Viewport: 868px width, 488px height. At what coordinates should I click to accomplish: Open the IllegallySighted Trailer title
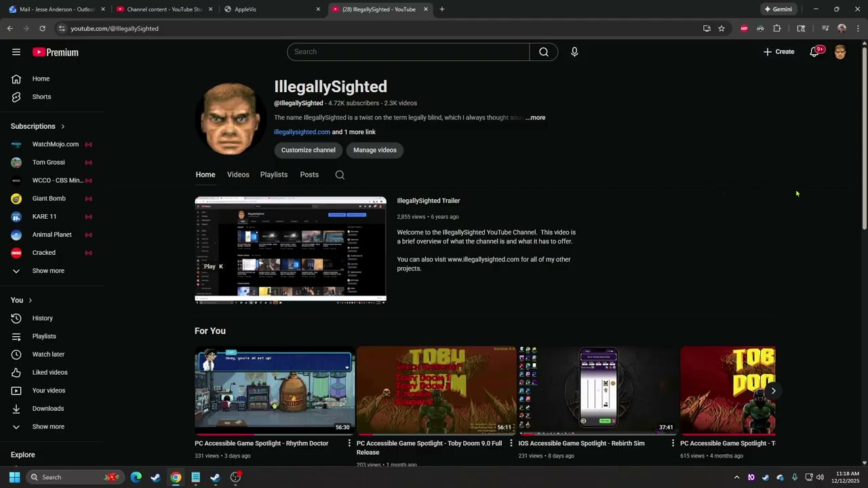pos(429,201)
